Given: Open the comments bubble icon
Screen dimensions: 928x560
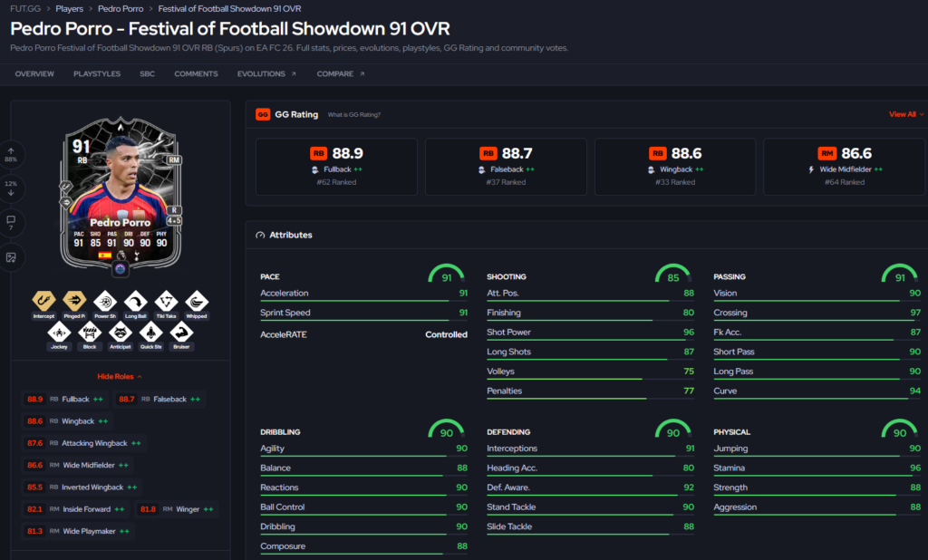Looking at the screenshot, I should pos(11,223).
